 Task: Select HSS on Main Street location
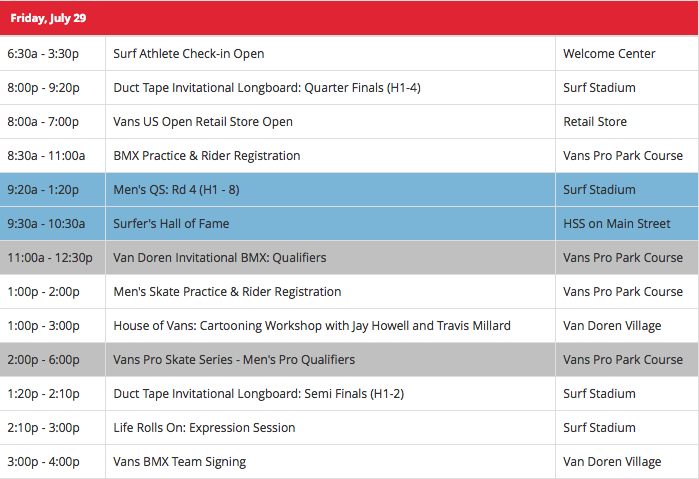(616, 224)
